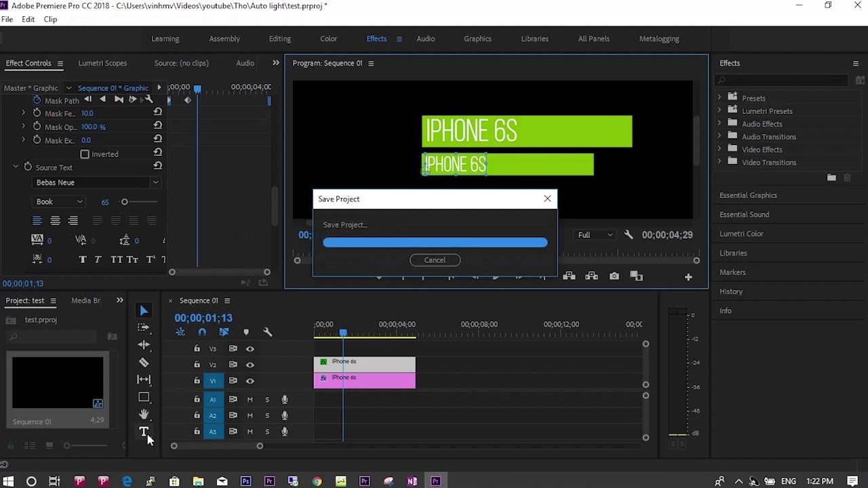Open the Markers panel

point(732,272)
